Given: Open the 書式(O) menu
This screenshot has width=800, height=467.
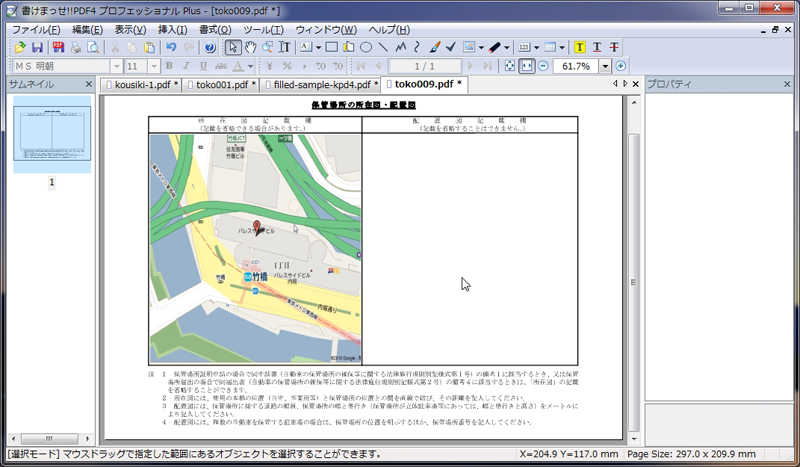Looking at the screenshot, I should (215, 30).
